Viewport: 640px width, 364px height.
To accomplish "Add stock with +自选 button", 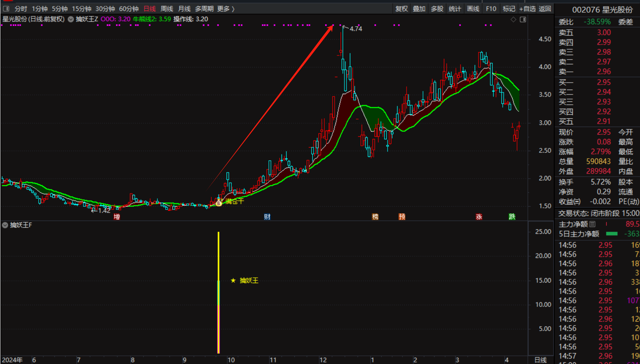I will [x=527, y=9].
